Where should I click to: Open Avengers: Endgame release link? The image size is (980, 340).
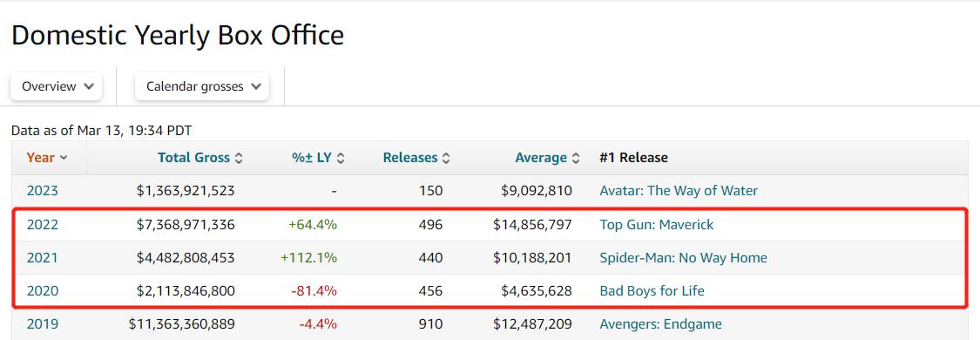click(x=660, y=323)
